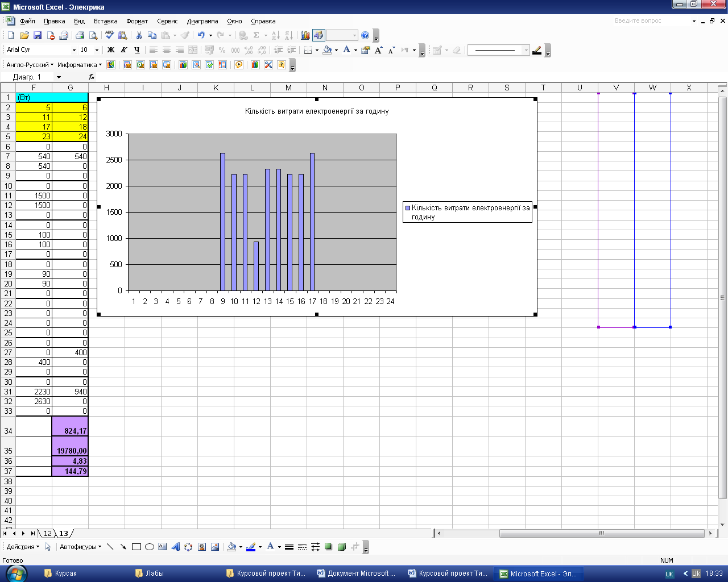Select the Arrow drawing tool
Image resolution: width=728 pixels, height=582 pixels.
(x=123, y=547)
